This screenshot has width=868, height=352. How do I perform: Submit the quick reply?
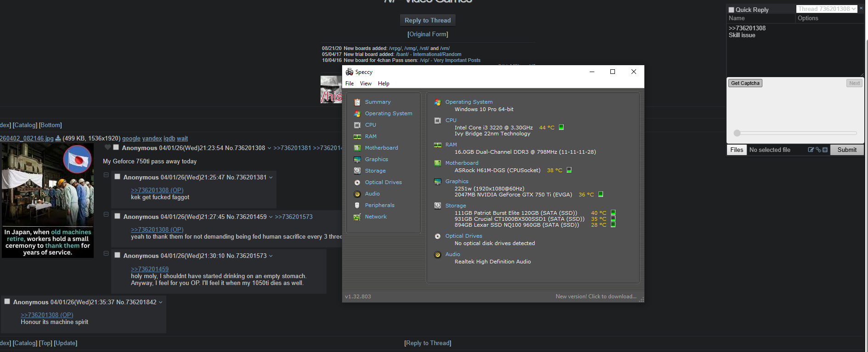pos(847,150)
